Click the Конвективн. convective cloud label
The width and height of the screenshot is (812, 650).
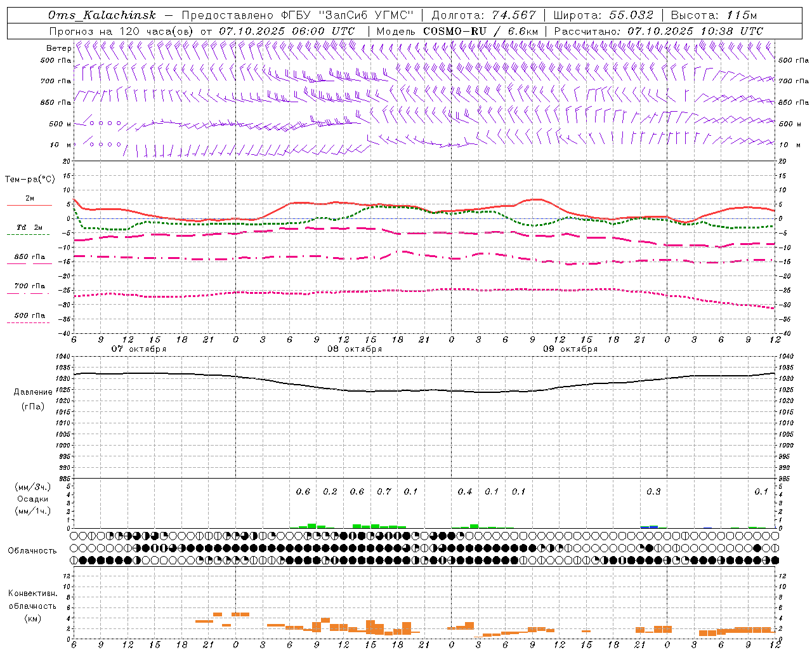point(32,594)
